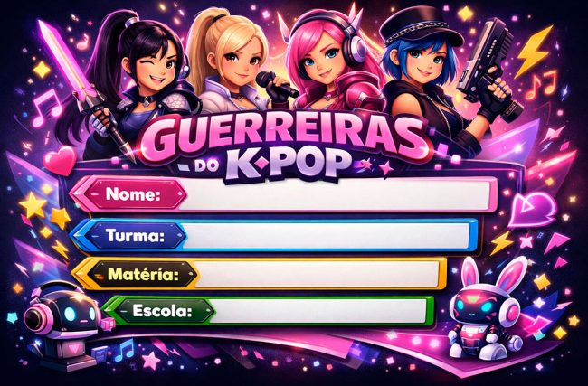Click the blue music note at bottom
This screenshot has width=588, height=386.
[x=124, y=350]
